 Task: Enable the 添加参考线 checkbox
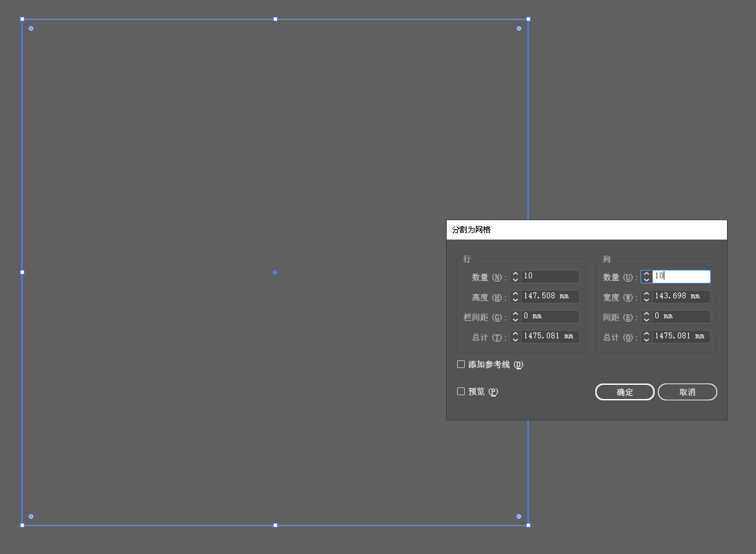click(x=461, y=365)
